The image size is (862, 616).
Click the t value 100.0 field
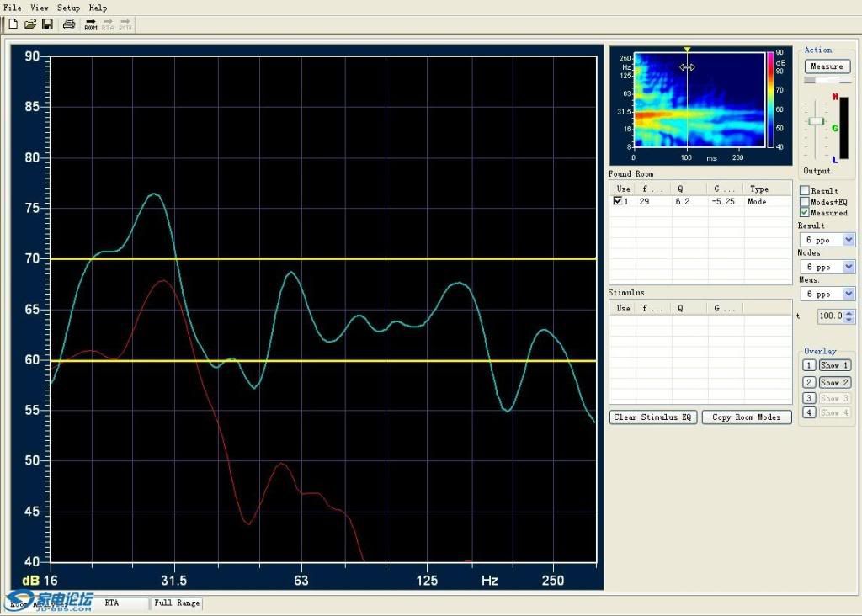tap(831, 316)
